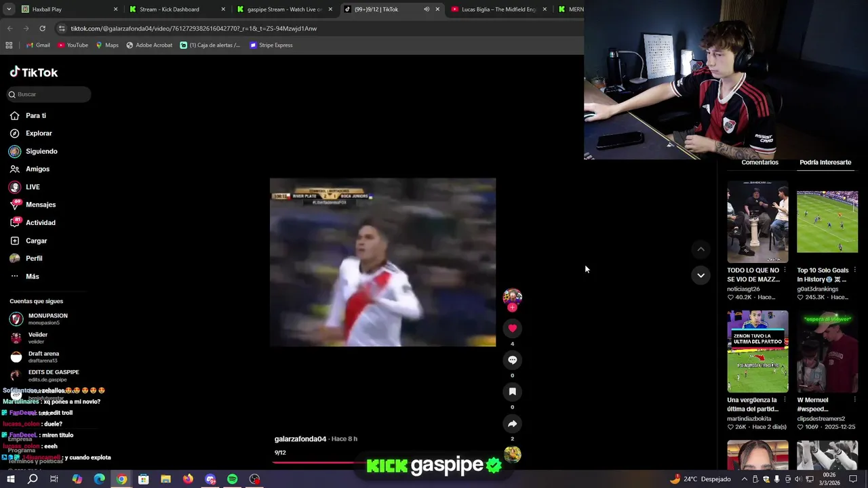Click the browser address bar
The width and height of the screenshot is (868, 488).
coord(319,28)
